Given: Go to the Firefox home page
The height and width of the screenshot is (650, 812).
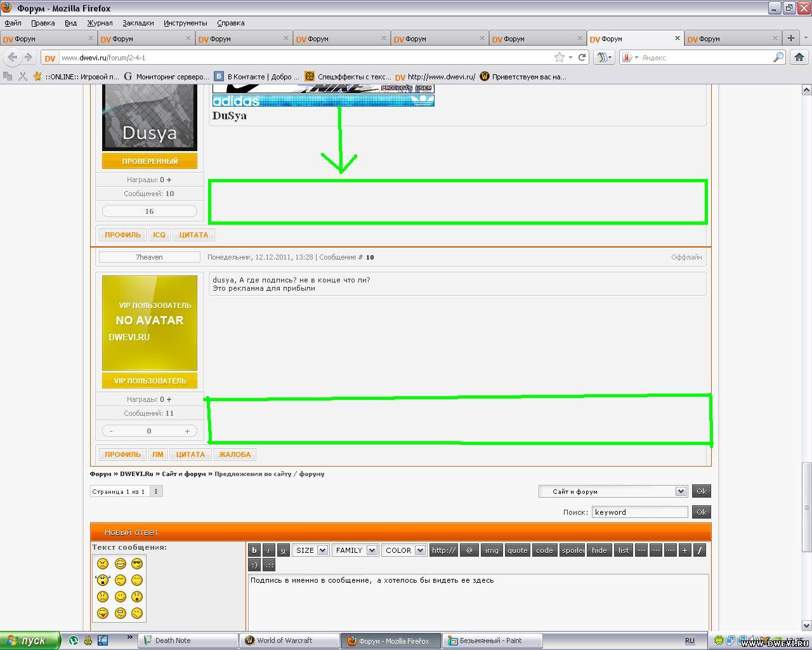Looking at the screenshot, I should pos(799,57).
